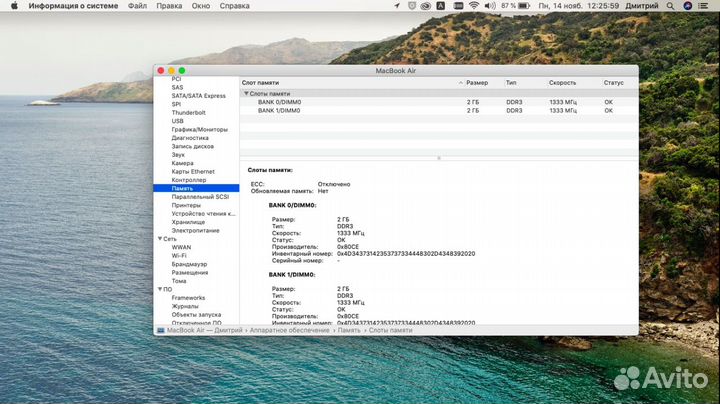720x404 pixels.
Task: Select Объекты запуска under ПО
Action: pos(196,314)
